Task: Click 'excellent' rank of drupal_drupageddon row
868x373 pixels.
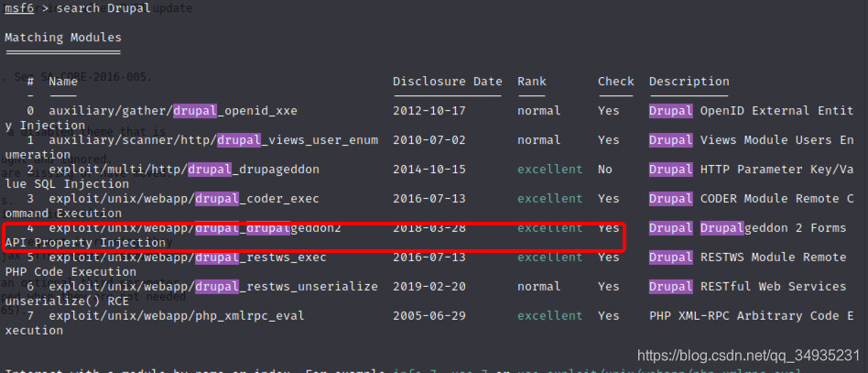Action: [x=549, y=169]
